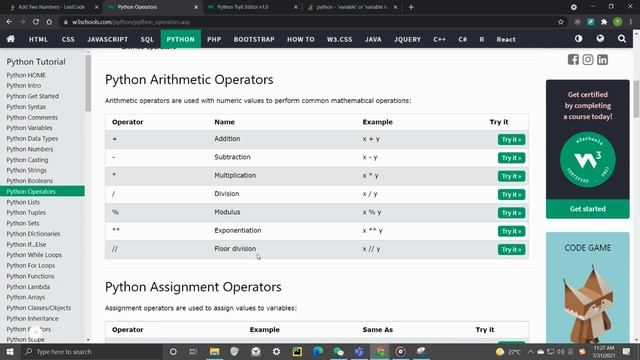
Task: Open Python Dictionaries in sidebar
Action: point(33,234)
